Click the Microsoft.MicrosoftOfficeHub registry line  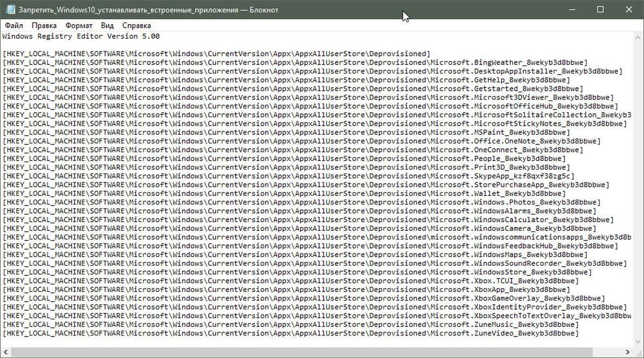310,106
